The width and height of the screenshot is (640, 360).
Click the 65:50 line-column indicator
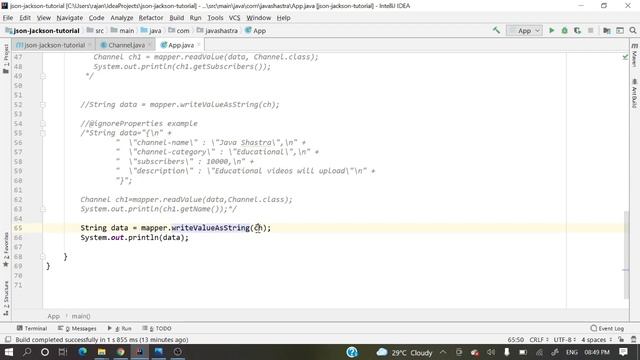pos(516,340)
